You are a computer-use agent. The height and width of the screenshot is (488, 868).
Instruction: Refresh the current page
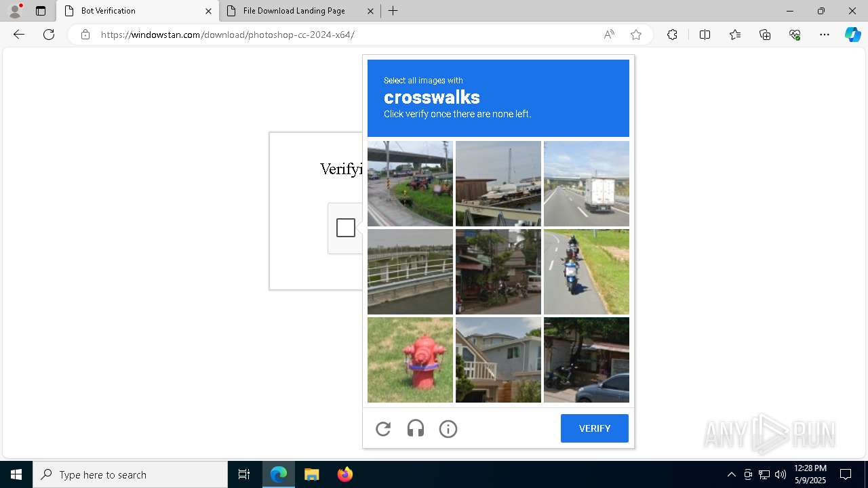(x=49, y=35)
